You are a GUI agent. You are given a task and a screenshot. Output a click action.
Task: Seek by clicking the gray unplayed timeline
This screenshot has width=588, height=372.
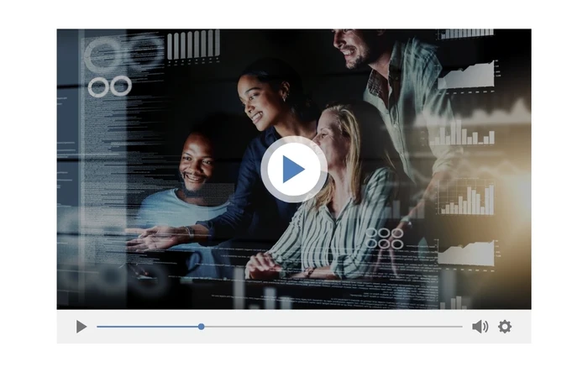336,327
